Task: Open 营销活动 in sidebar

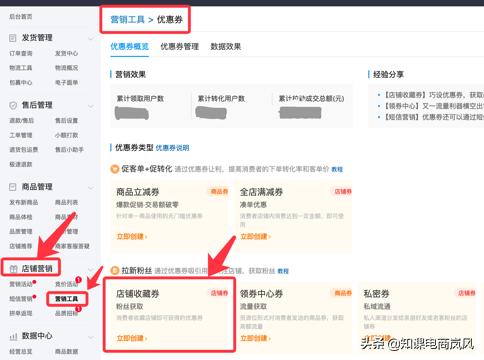Action: pos(21,284)
